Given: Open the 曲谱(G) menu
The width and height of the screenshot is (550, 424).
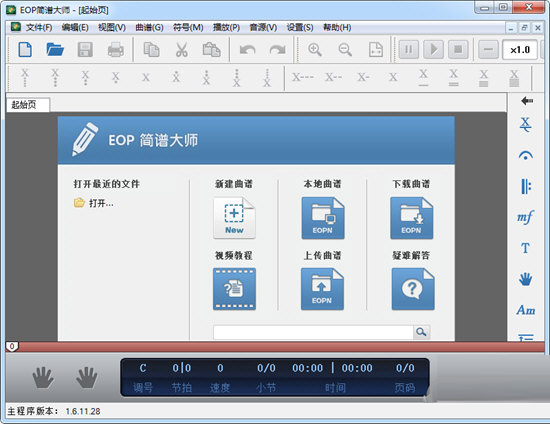Looking at the screenshot, I should point(149,27).
